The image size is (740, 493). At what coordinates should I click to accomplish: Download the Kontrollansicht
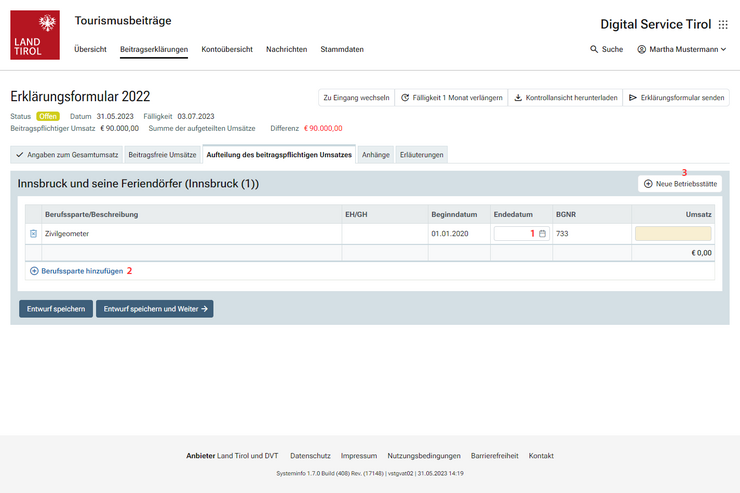pyautogui.click(x=564, y=97)
